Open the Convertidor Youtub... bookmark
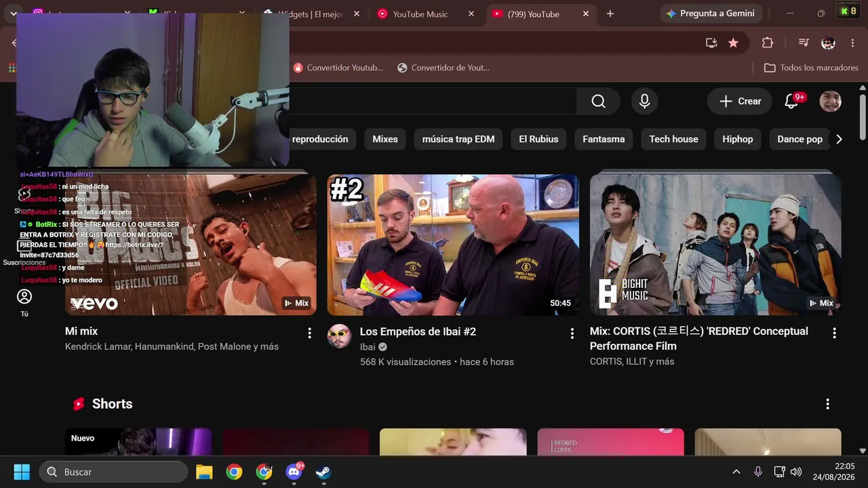This screenshot has width=868, height=488. (x=338, y=68)
